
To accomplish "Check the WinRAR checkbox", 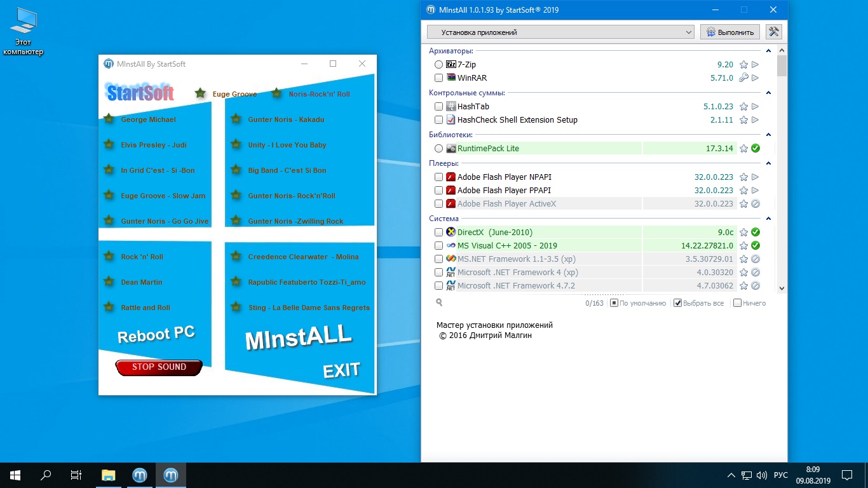I will pyautogui.click(x=439, y=78).
